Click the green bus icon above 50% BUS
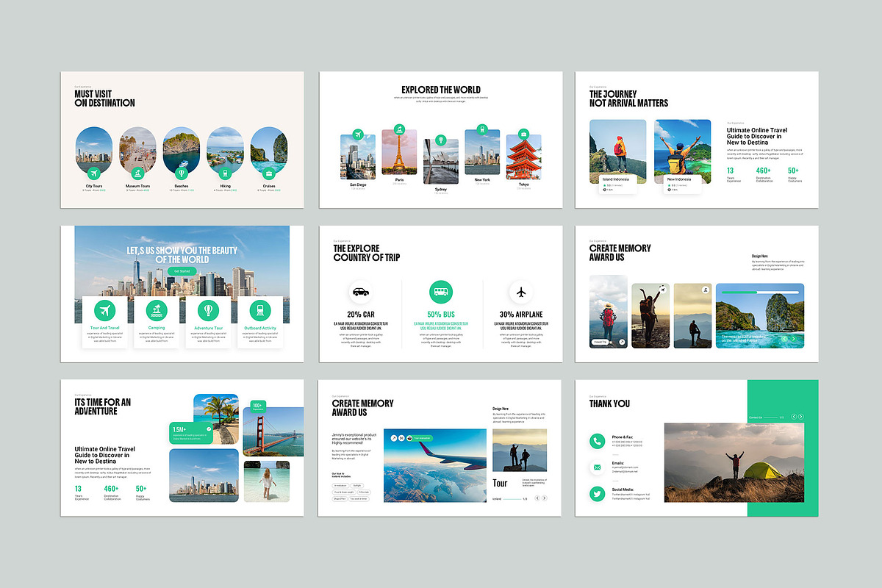 coord(441,292)
